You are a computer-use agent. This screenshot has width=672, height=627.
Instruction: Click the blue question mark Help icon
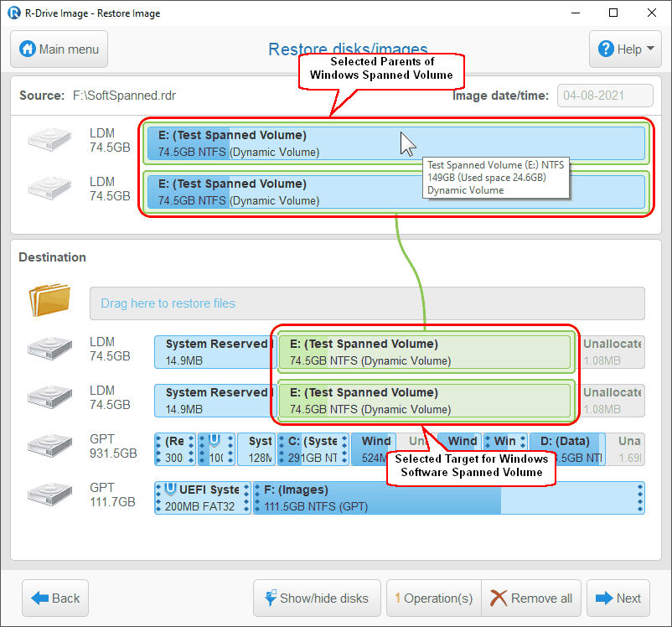(x=606, y=49)
